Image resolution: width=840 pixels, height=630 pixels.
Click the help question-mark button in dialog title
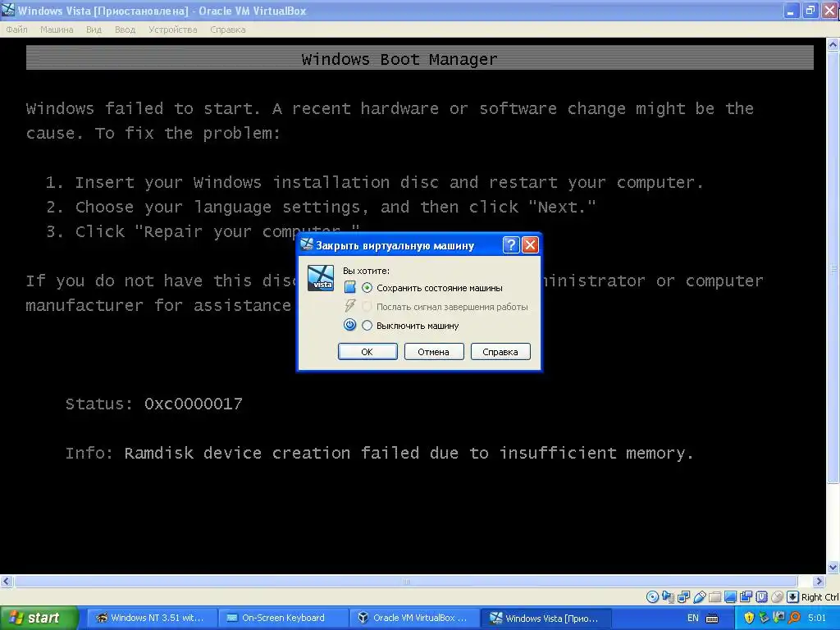(x=511, y=244)
